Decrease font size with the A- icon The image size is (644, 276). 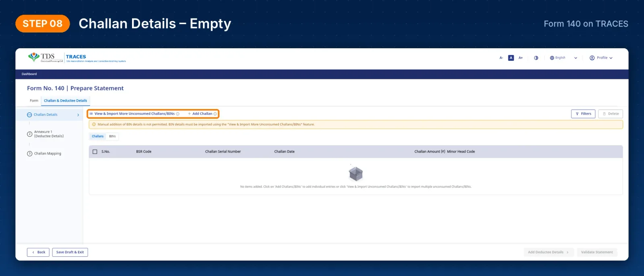501,58
